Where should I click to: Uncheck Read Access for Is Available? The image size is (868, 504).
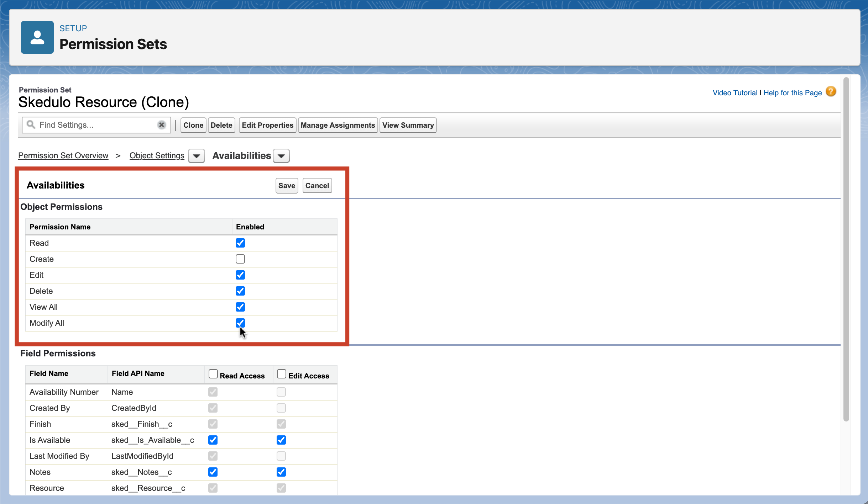coord(213,440)
